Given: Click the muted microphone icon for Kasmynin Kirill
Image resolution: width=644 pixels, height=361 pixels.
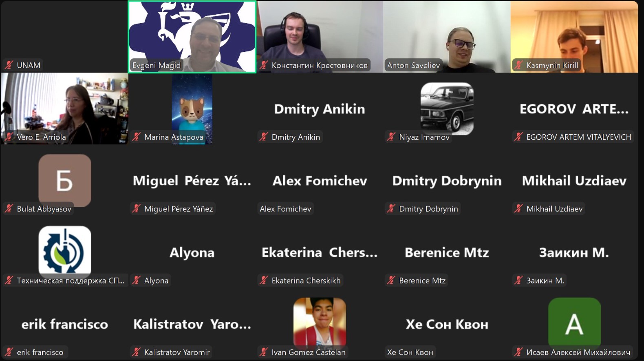Looking at the screenshot, I should tap(518, 65).
